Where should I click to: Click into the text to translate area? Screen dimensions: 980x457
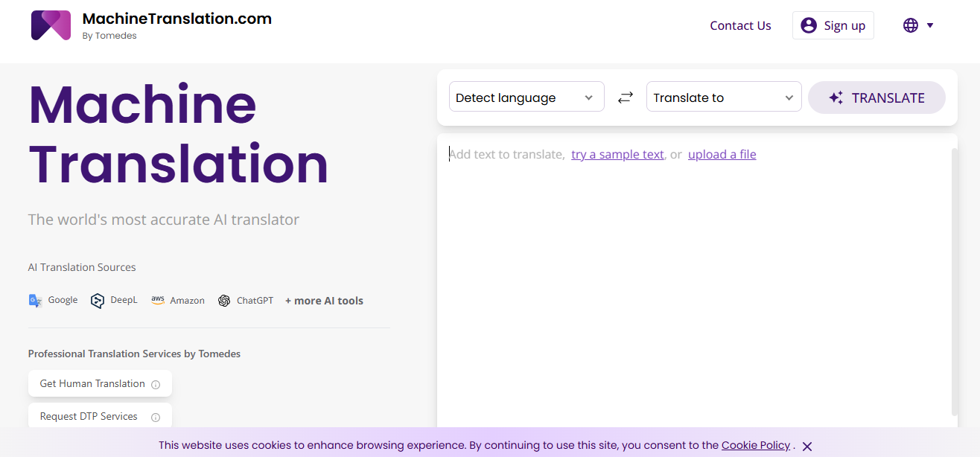[x=693, y=283]
